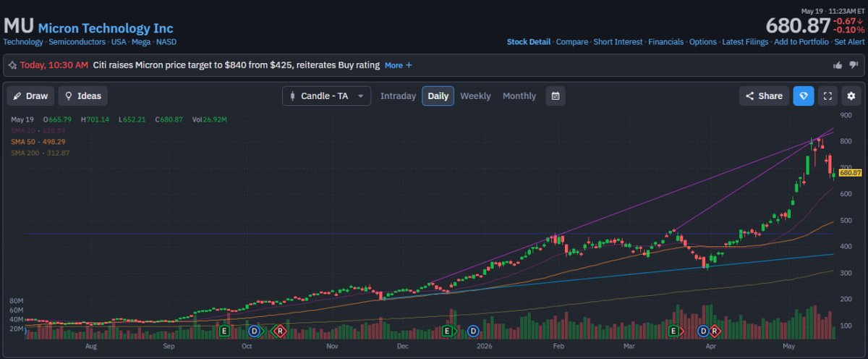Open the Technology sector link
Image resolution: width=868 pixels, height=359 pixels.
pyautogui.click(x=23, y=42)
